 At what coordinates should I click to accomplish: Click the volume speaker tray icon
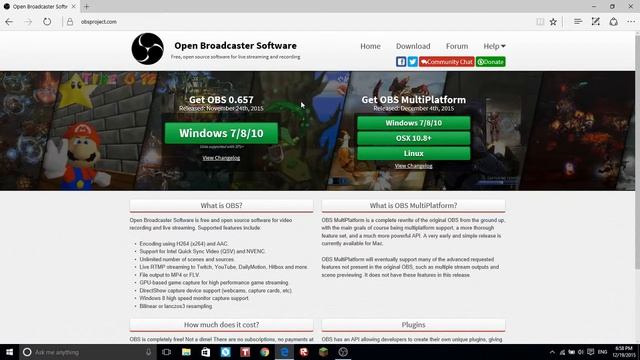coord(581,352)
